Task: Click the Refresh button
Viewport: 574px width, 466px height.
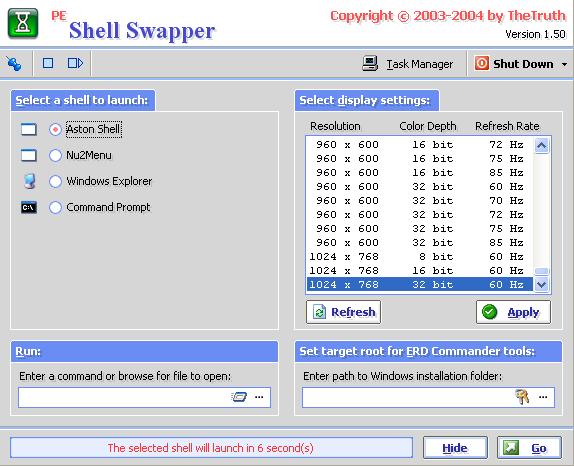Action: click(x=343, y=312)
